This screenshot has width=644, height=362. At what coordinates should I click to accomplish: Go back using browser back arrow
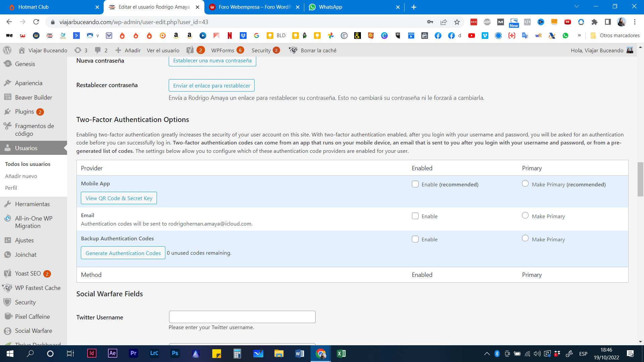point(9,22)
